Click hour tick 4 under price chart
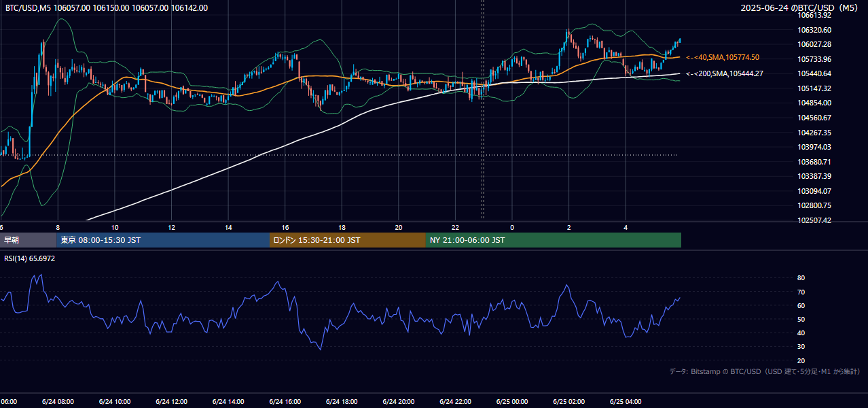Viewport: 868px width, 408px height. point(626,227)
